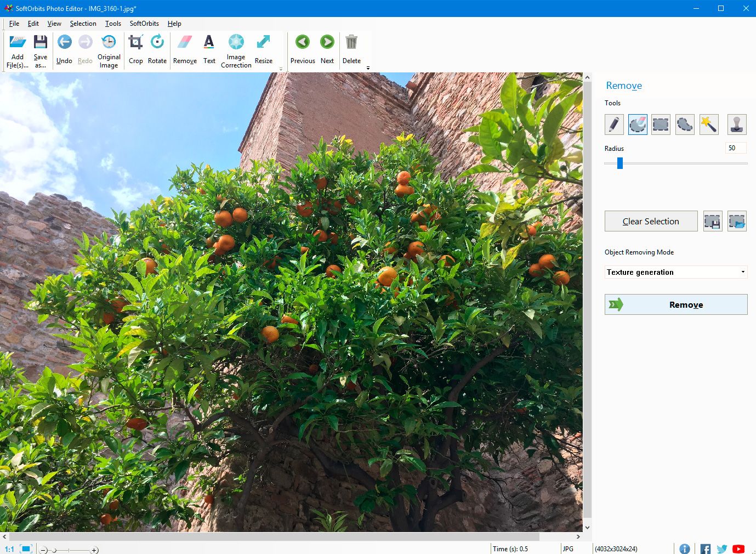Click the Add File(s) toolbar icon
The image size is (756, 554).
18,42
